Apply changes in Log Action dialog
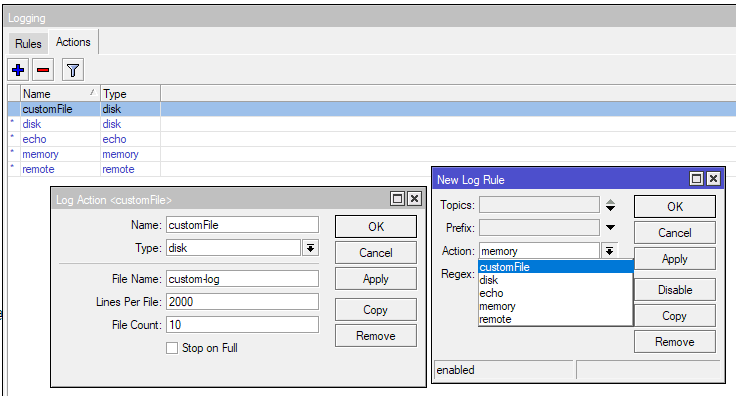Viewport: 736px width, 396px height. [x=376, y=279]
